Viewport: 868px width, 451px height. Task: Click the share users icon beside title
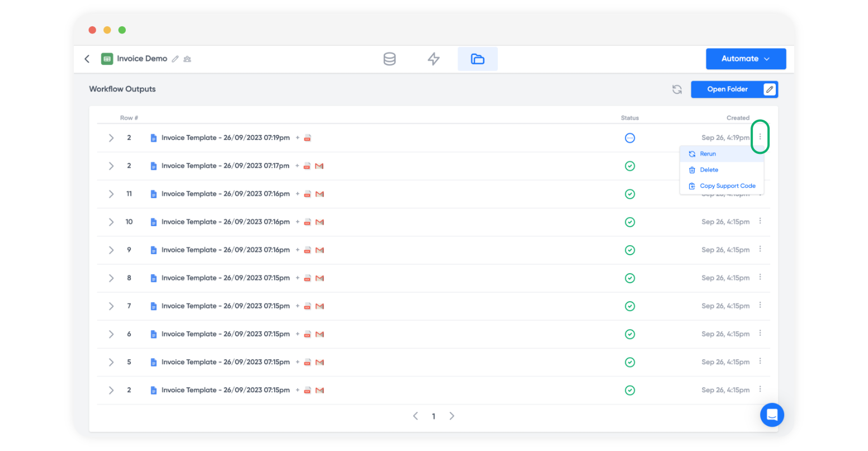tap(187, 59)
